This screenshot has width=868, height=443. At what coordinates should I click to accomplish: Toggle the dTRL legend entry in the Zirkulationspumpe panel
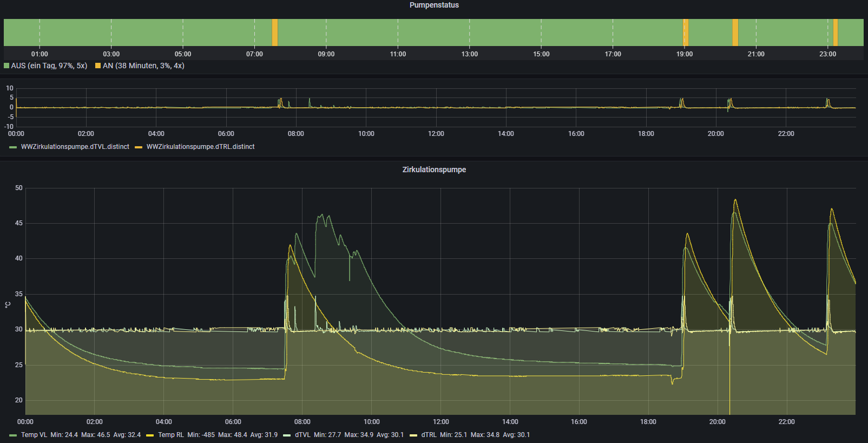click(429, 435)
